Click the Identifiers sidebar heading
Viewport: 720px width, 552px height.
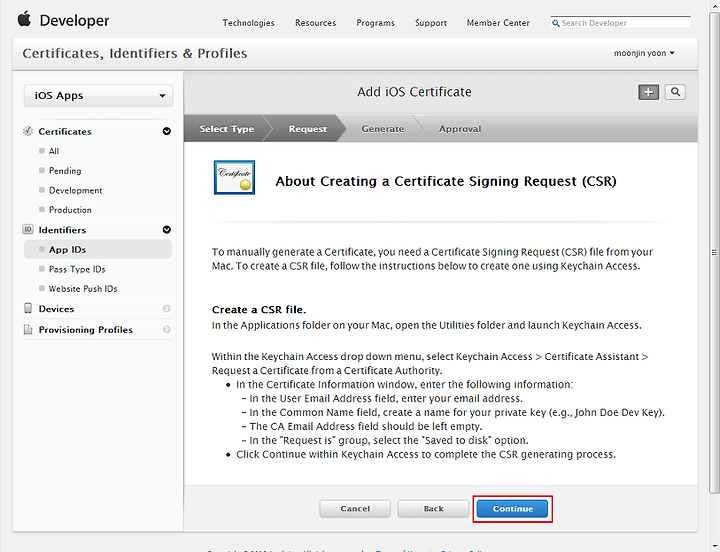click(62, 230)
